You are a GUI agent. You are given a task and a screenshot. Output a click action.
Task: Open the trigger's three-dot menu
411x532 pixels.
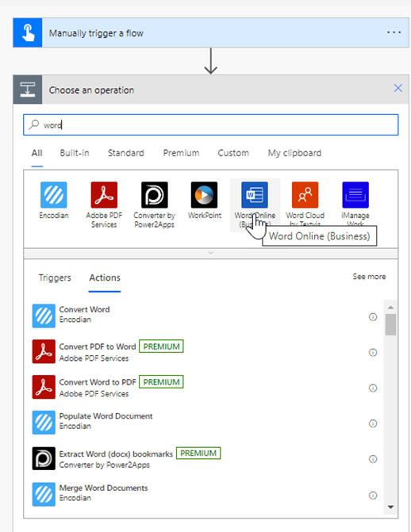[x=394, y=33]
